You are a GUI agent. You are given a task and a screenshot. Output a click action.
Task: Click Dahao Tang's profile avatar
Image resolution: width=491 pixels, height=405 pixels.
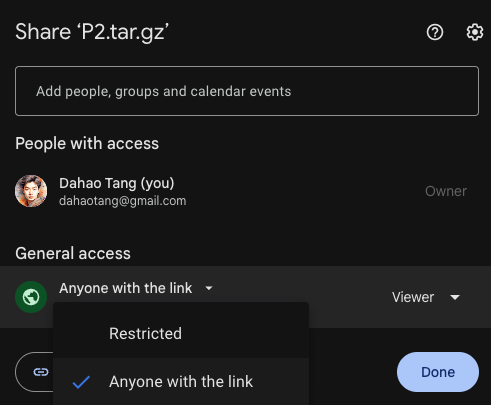pos(31,191)
